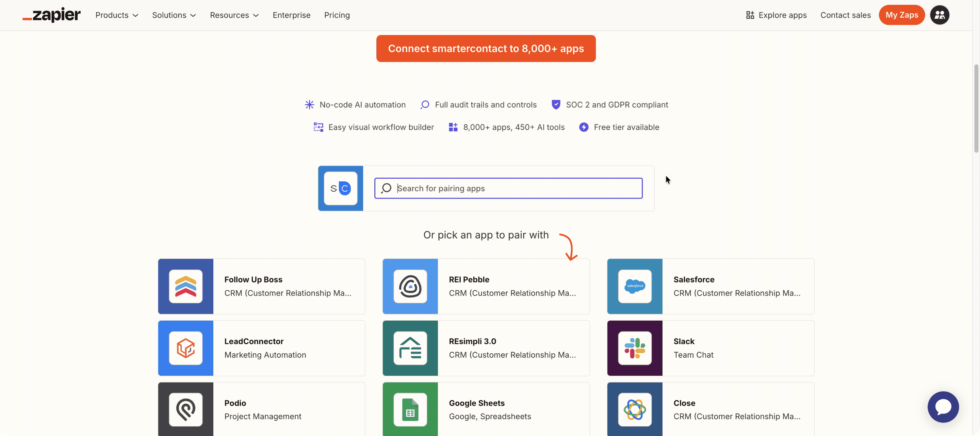Open the Enterprise menu item

291,15
